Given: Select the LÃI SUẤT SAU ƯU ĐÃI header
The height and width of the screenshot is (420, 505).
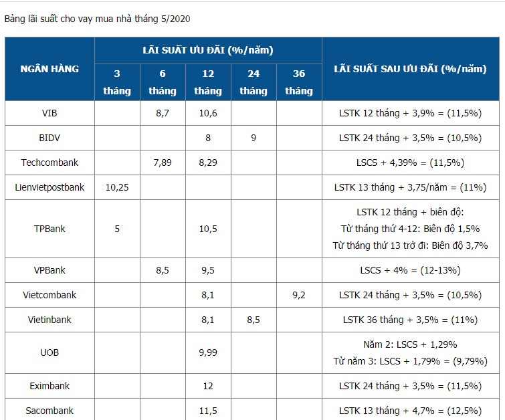Looking at the screenshot, I should tap(411, 69).
